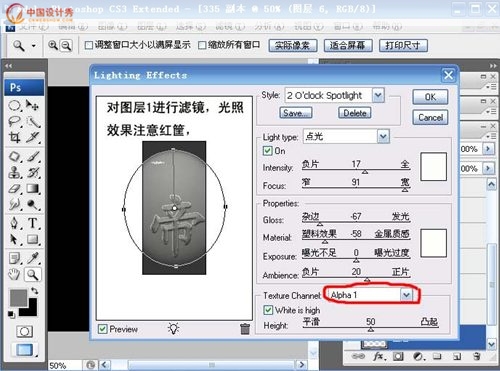Select the Gradient tool
500x371 pixels.
pyautogui.click(x=32, y=188)
